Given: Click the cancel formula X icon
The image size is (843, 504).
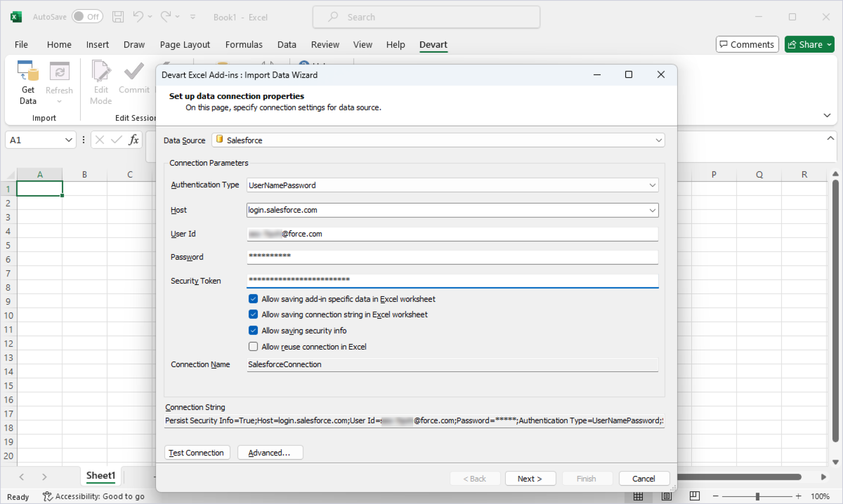Looking at the screenshot, I should pyautogui.click(x=100, y=140).
